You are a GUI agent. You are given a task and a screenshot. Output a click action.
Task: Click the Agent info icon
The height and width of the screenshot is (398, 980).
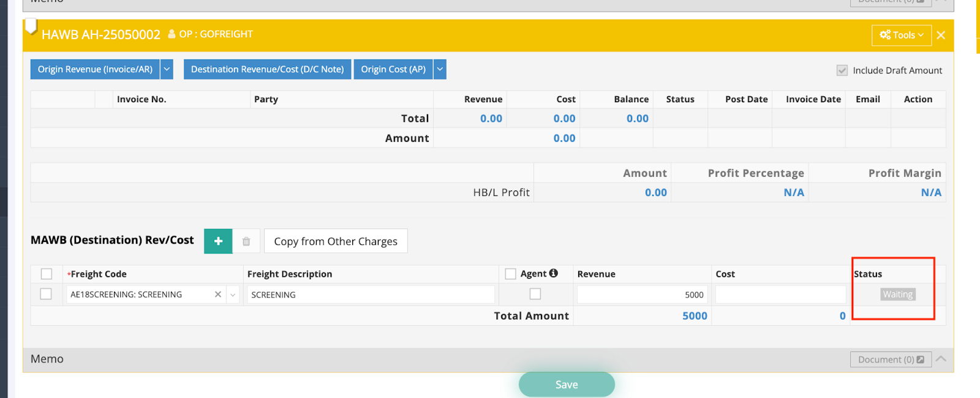tap(554, 274)
